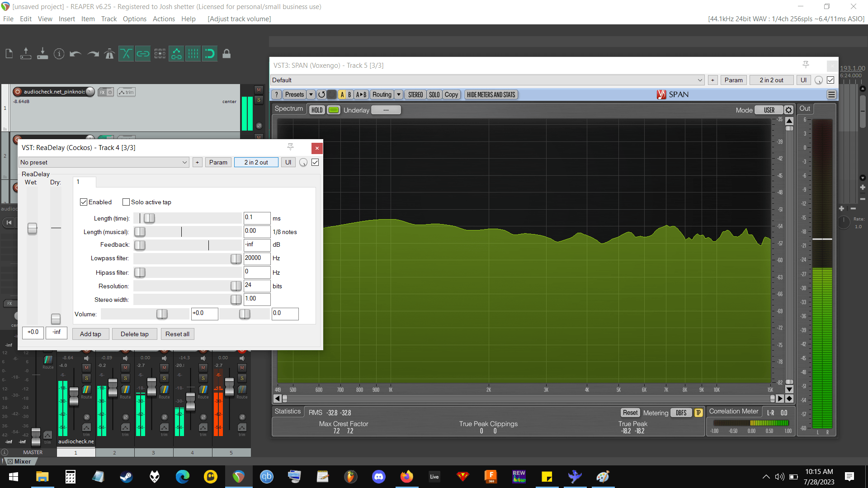
Task: Toggle Grid lines toolbar icon
Action: point(193,54)
